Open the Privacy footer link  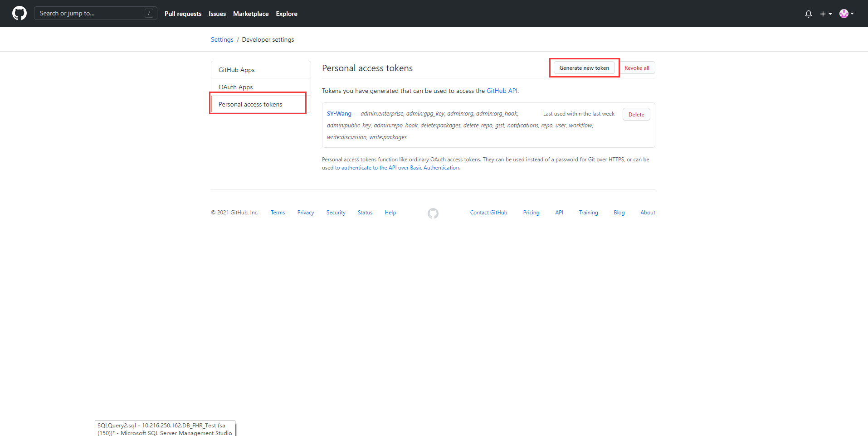tap(306, 213)
